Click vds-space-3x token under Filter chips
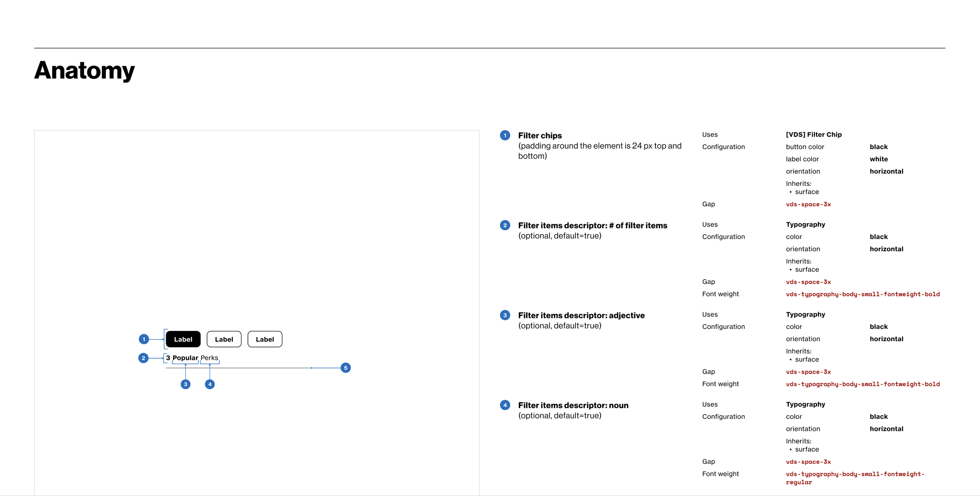 click(808, 204)
